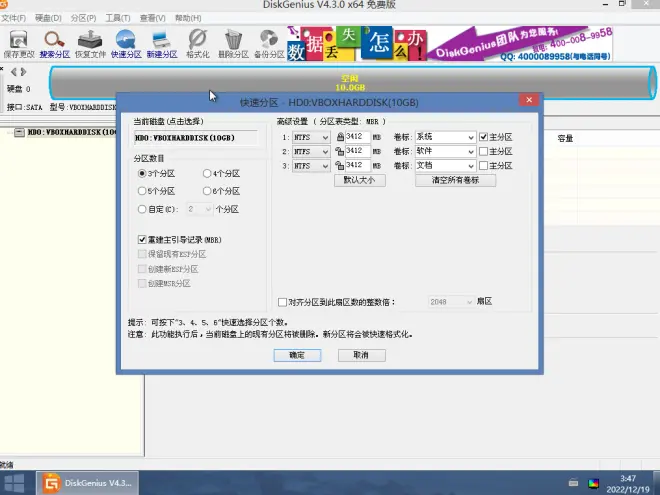Image resolution: width=660 pixels, height=495 pixels.
Task: Click the Delete Partition (删除分区) trash icon
Action: tap(233, 44)
